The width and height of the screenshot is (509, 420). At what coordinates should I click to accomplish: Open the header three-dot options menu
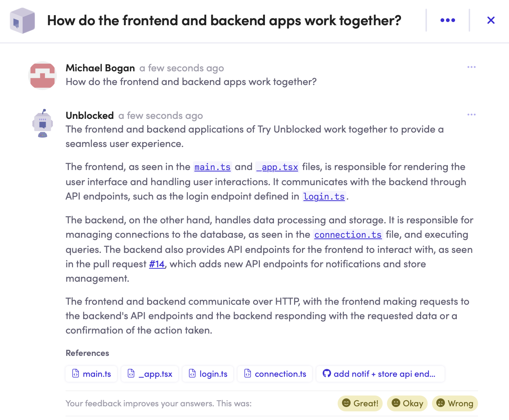click(447, 21)
